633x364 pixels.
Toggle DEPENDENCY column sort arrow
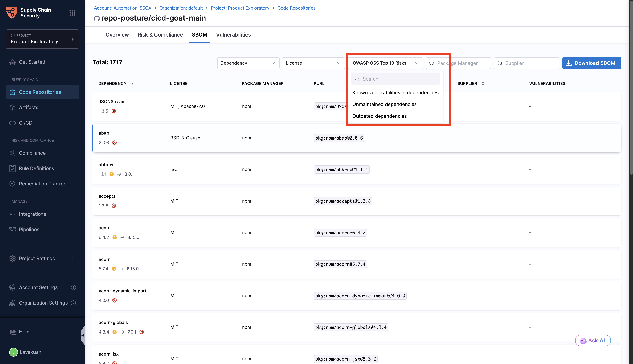coord(132,83)
